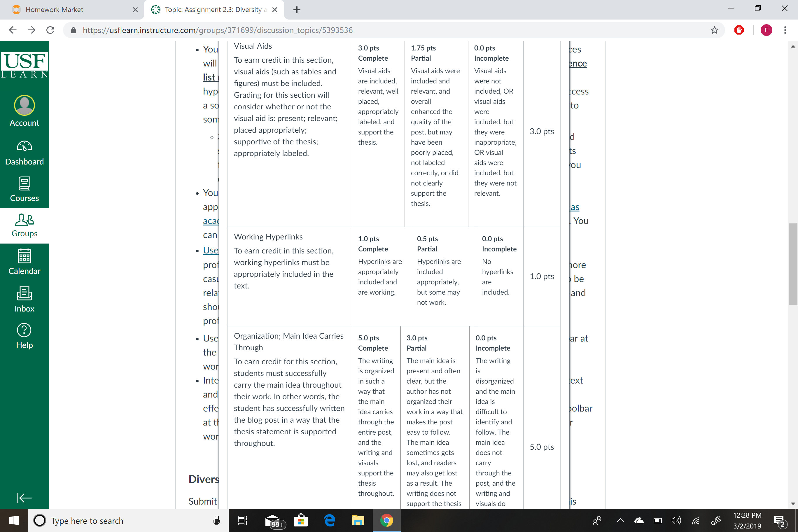Click the 'Working Hyperlinks' criterion title
Viewport: 798px width, 532px height.
[268, 237]
